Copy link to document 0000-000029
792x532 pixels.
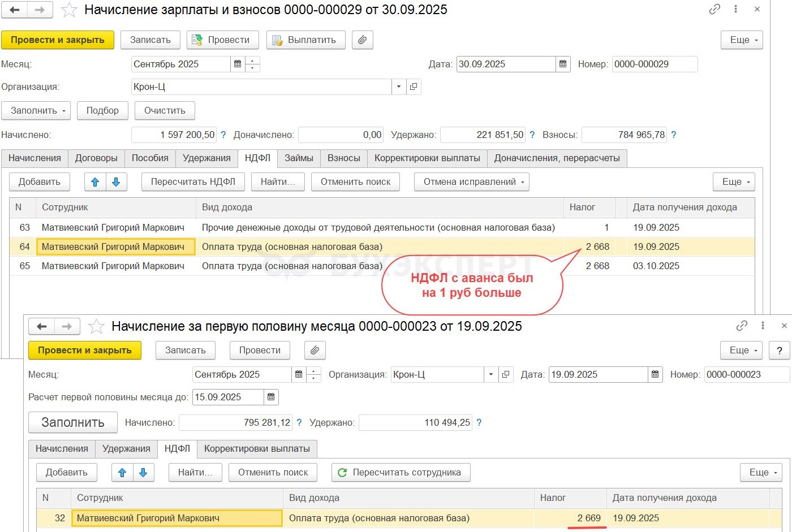click(x=714, y=9)
